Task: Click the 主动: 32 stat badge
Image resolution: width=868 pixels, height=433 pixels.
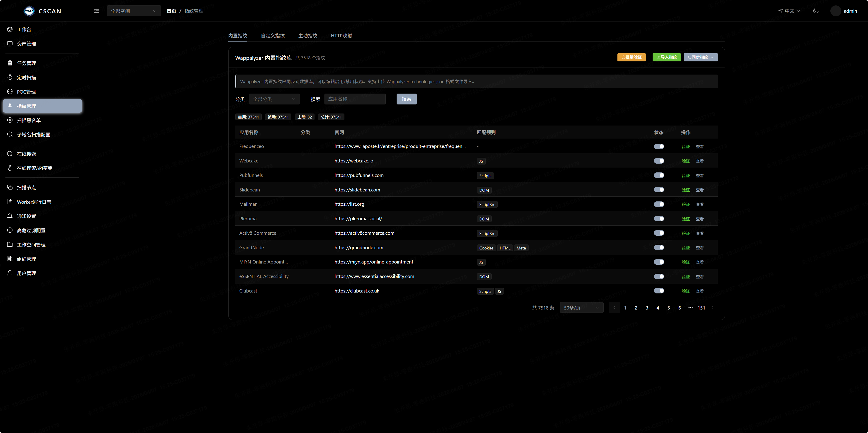Action: click(305, 117)
